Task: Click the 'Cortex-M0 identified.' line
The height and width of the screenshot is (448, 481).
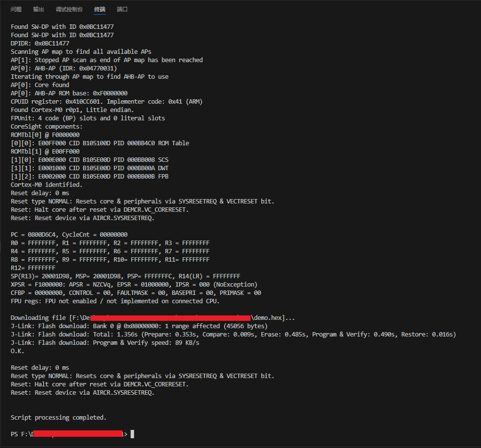Action: click(x=46, y=184)
